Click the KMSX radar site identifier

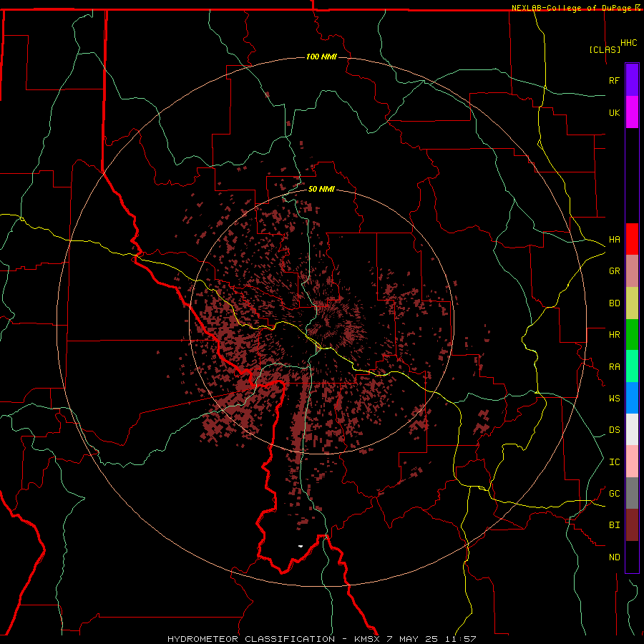367,639
